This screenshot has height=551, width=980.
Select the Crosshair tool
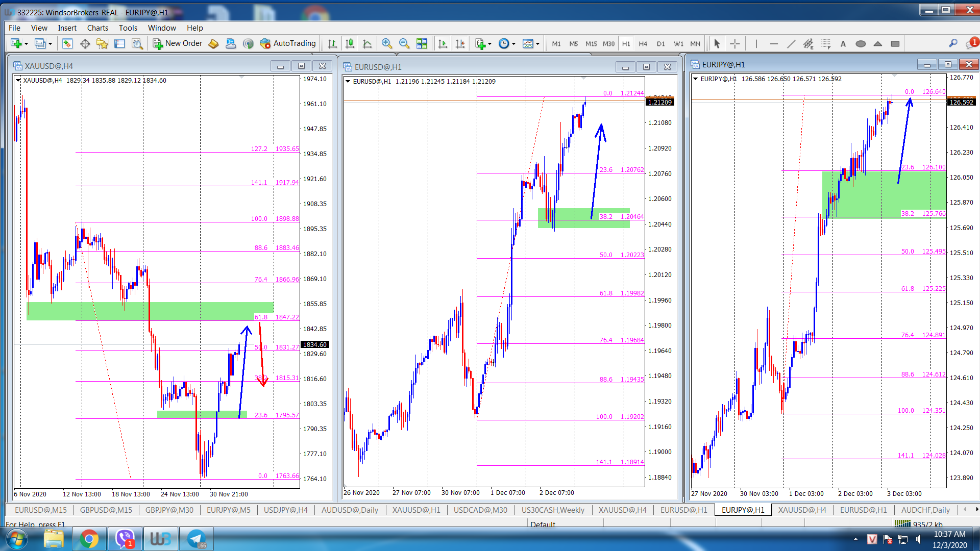(x=735, y=44)
